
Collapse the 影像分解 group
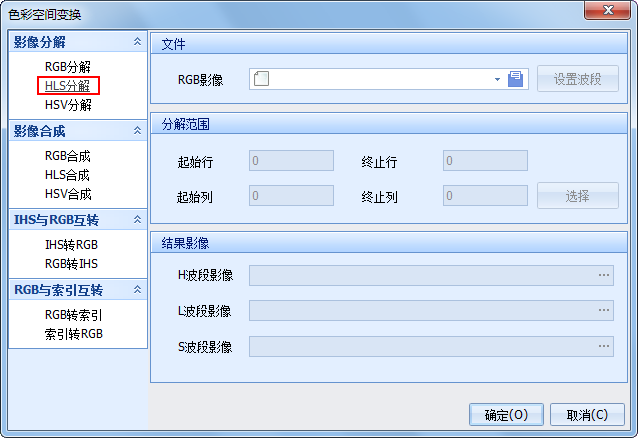pyautogui.click(x=137, y=42)
